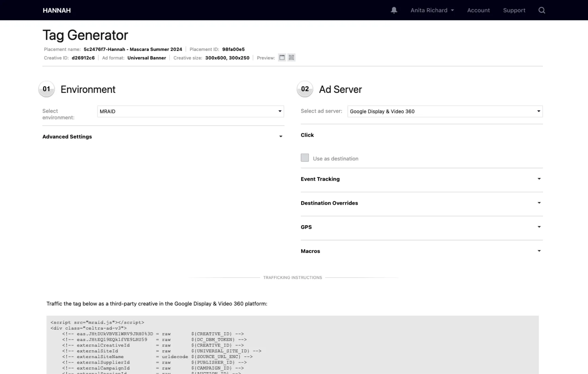This screenshot has height=374, width=588.
Task: Open the browser preview icon
Action: [282, 58]
